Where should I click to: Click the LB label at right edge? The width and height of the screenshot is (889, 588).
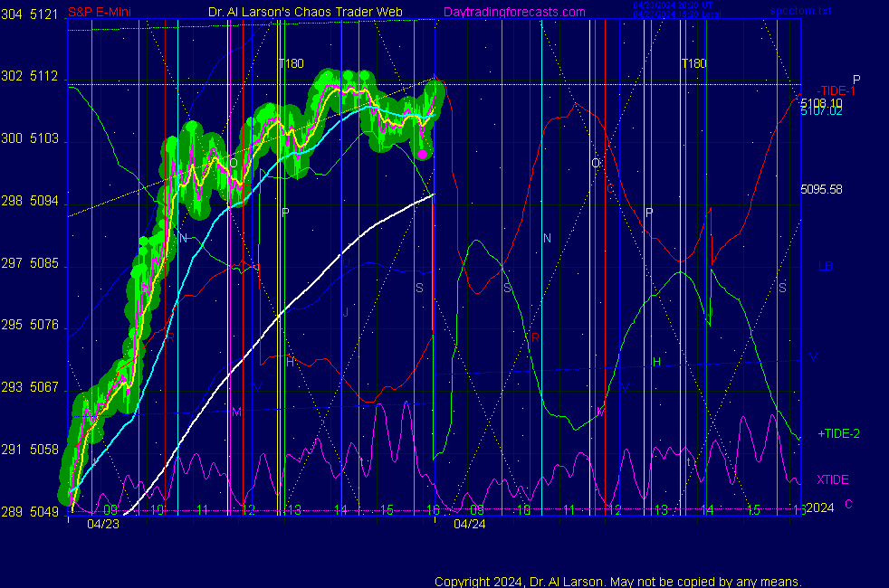825,266
